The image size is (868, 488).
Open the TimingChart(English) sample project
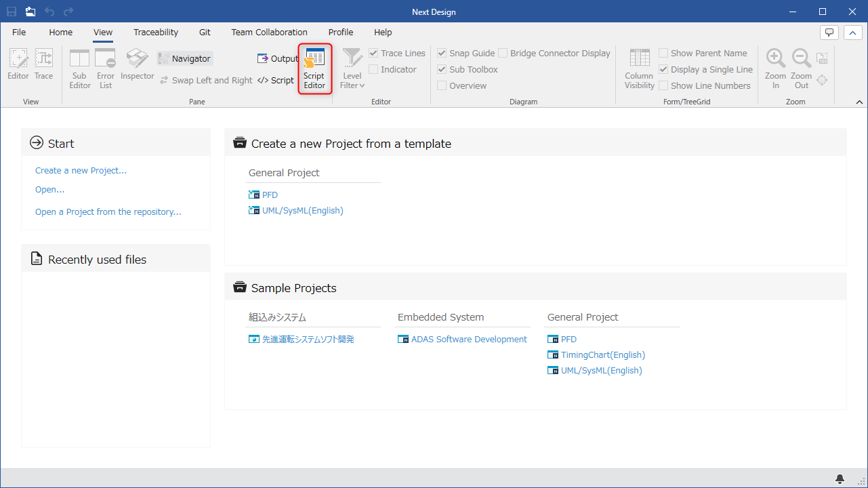pyautogui.click(x=596, y=355)
